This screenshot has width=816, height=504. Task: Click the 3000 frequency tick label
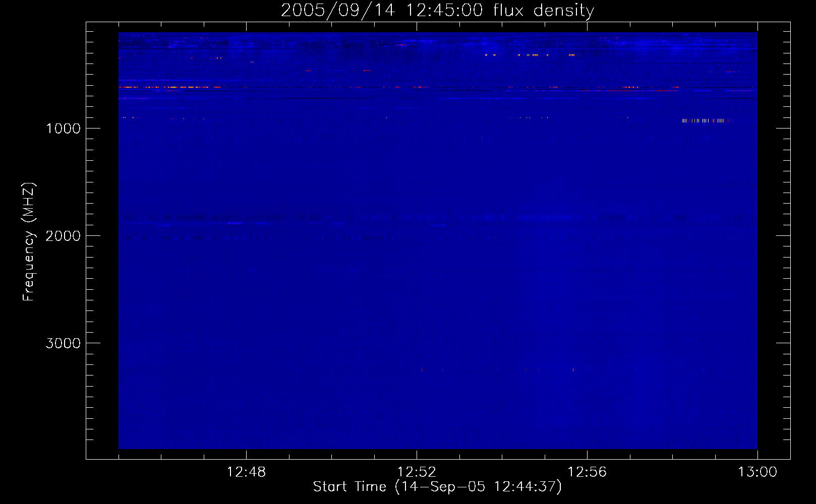(63, 343)
